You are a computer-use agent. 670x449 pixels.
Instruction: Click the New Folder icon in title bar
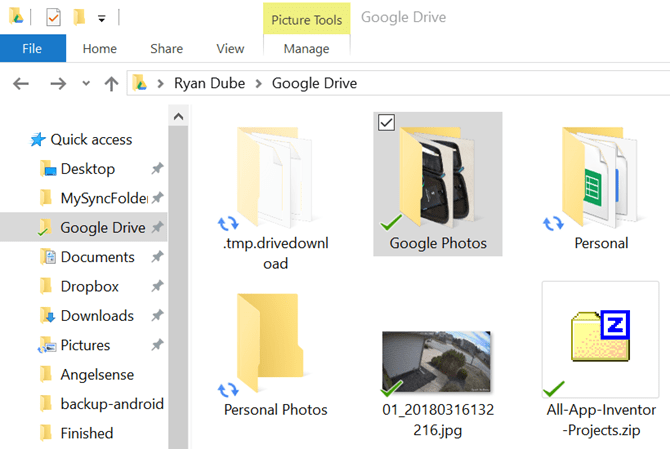coord(78,17)
